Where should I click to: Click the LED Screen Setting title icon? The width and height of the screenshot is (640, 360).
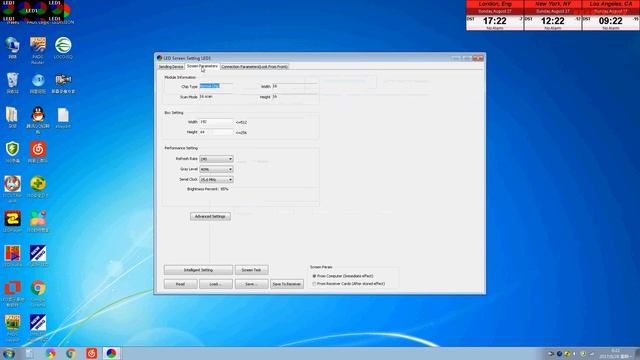click(x=160, y=58)
